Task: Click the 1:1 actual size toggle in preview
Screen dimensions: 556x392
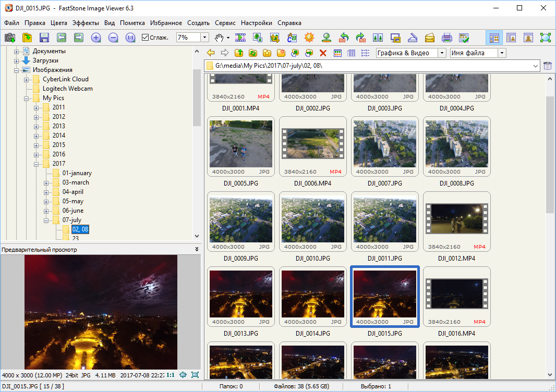Action: click(x=170, y=374)
